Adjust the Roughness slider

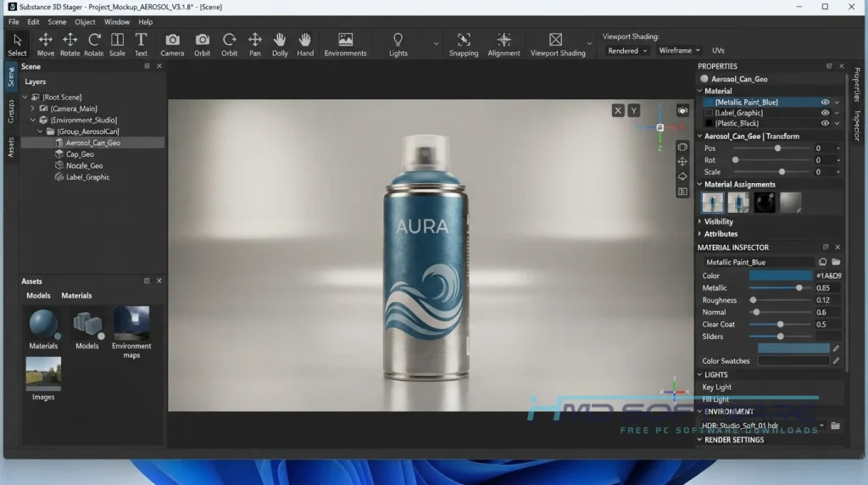(x=753, y=300)
